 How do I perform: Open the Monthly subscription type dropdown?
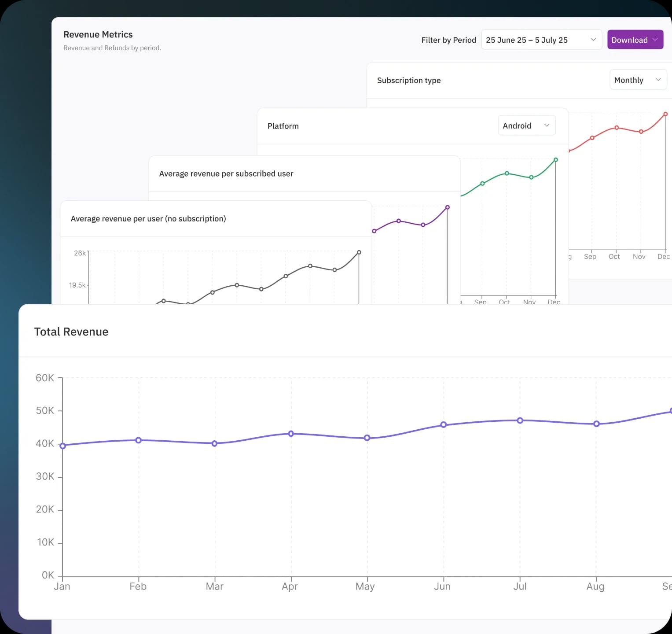coord(638,80)
